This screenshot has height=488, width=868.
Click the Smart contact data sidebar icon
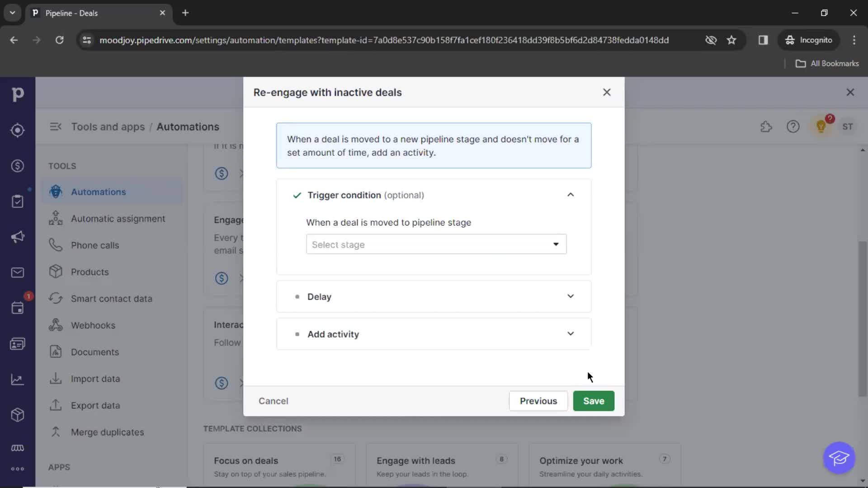point(56,298)
